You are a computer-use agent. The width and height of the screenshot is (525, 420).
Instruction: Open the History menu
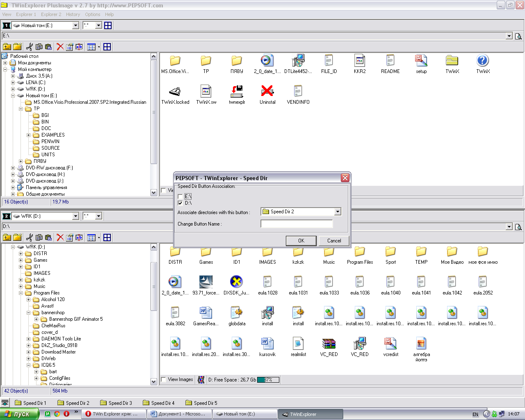73,14
